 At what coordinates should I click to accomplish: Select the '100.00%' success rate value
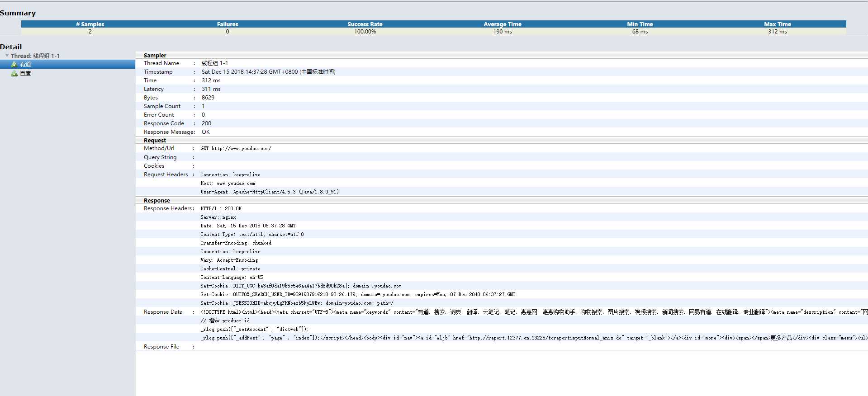click(365, 31)
